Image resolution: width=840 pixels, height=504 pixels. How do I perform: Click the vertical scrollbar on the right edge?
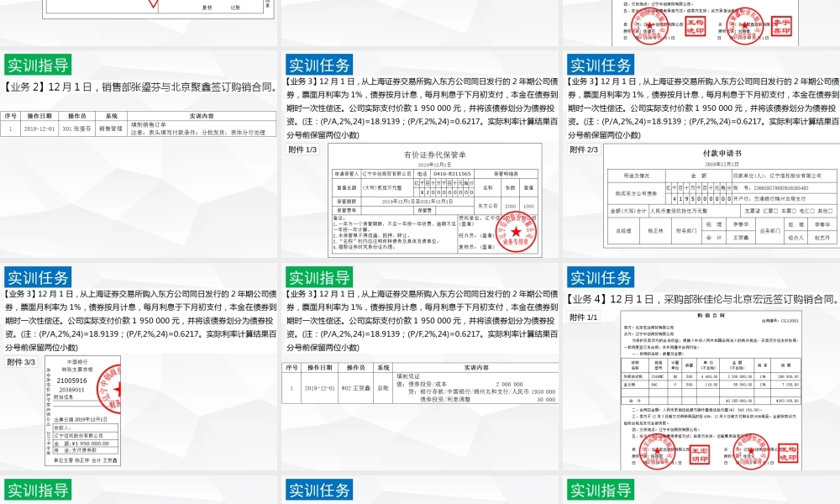point(837,252)
